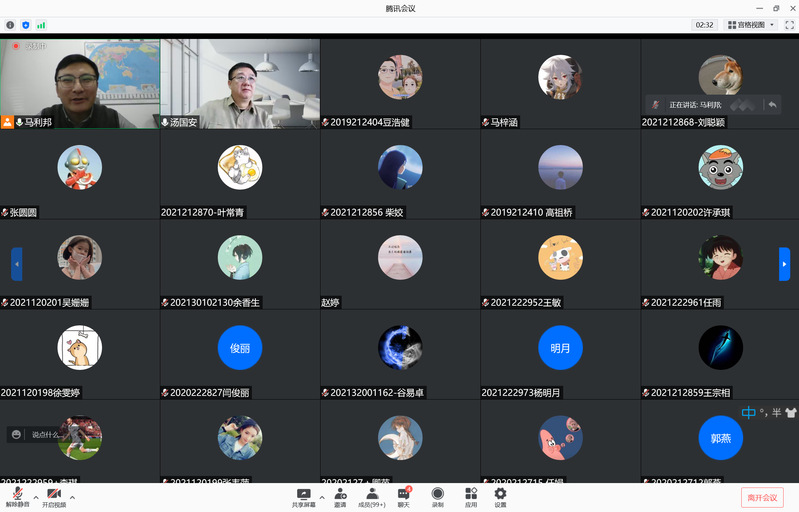Click the meeting info icon at top left
Screen dimensions: 799x512
(x=10, y=24)
